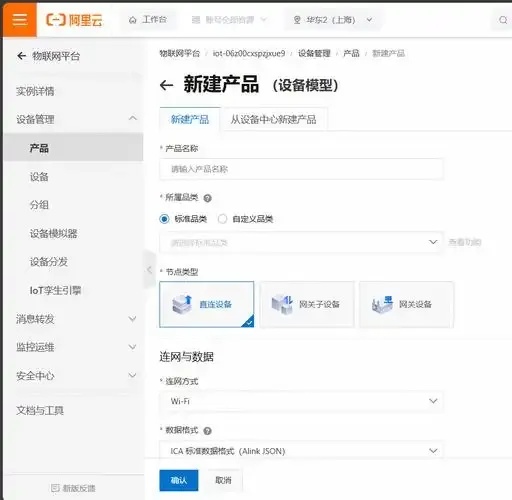Open the ICA data format dropdown
Viewport: 512px width, 500px height.
[x=301, y=451]
